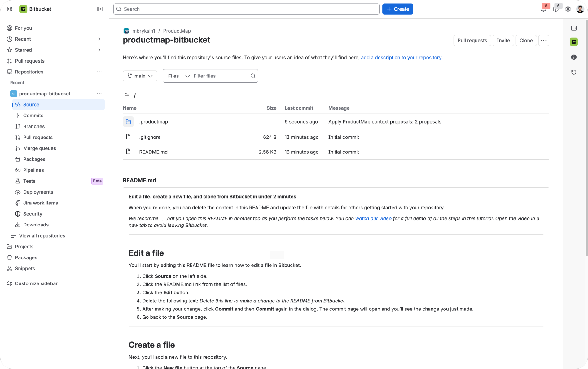Click the green Bitbucket icon in right rail
This screenshot has width=588, height=369.
click(x=574, y=42)
